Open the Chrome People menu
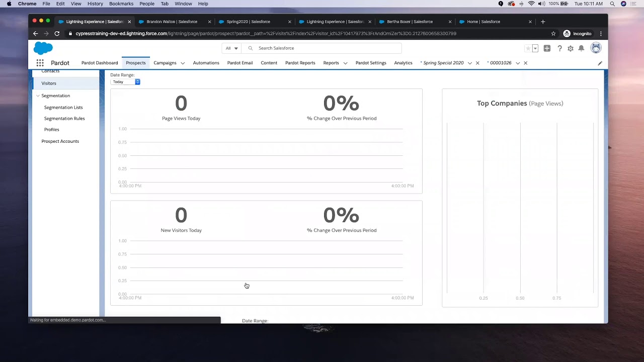The image size is (644, 362). pos(147,4)
